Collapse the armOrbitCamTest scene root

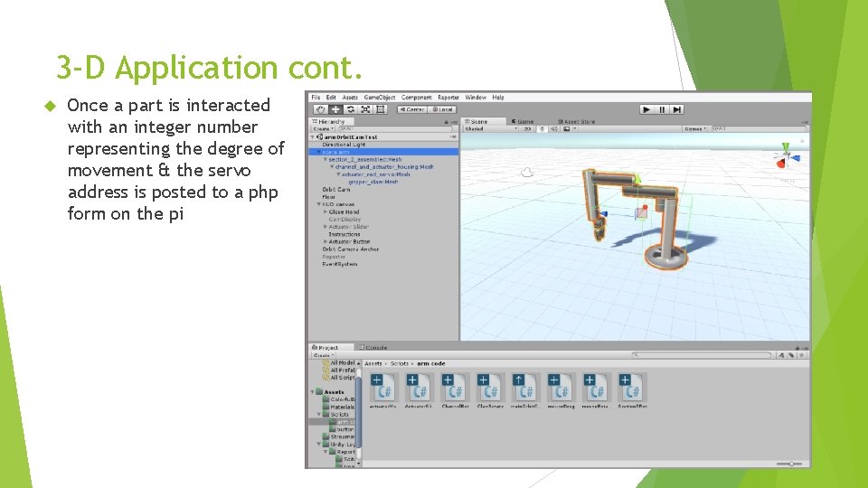313,136
